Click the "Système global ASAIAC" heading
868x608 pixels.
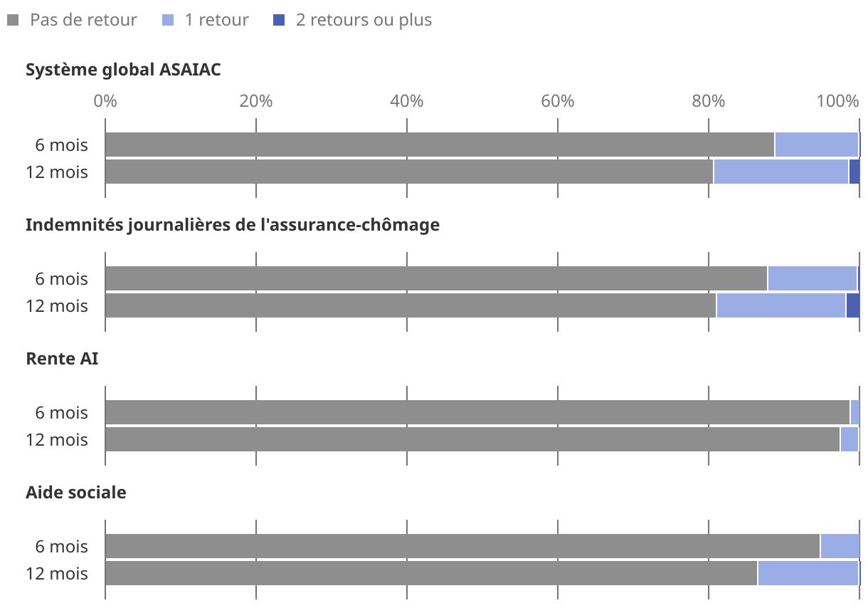pyautogui.click(x=123, y=70)
